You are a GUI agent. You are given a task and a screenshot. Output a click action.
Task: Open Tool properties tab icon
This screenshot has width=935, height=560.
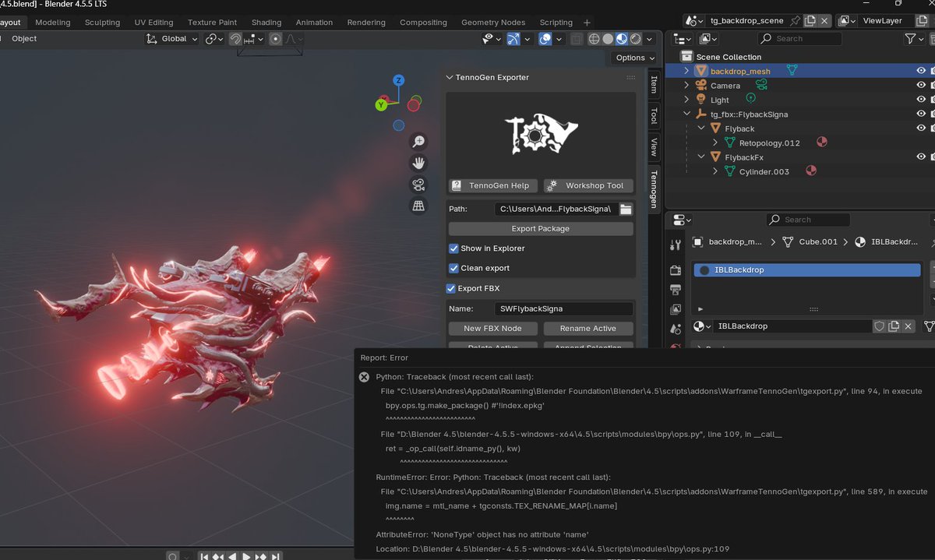pos(676,245)
